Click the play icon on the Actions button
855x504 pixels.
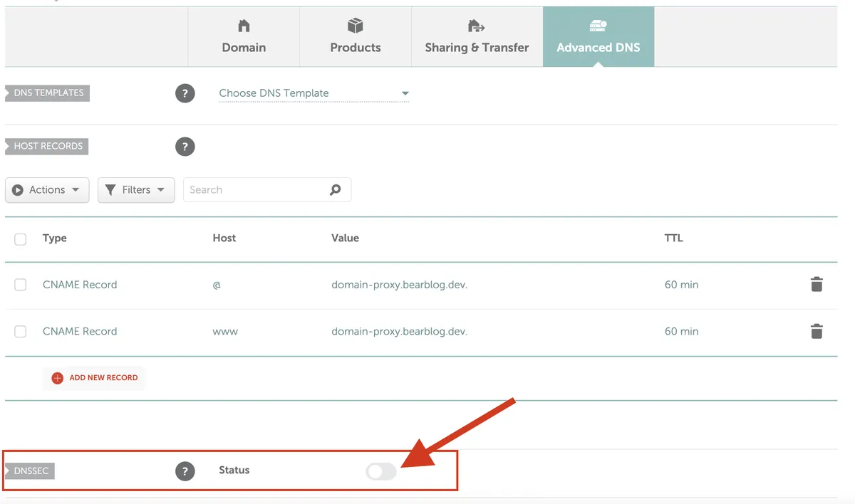tap(18, 190)
